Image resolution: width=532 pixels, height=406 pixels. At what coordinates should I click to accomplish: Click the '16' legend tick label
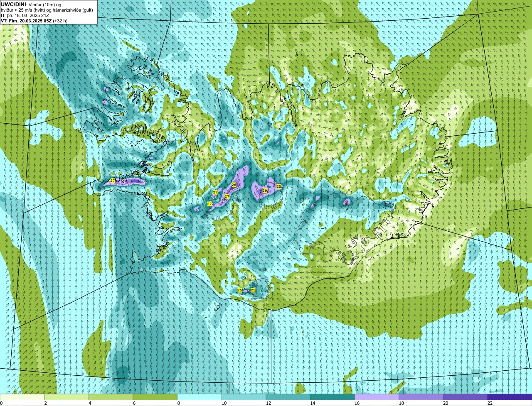(357, 403)
